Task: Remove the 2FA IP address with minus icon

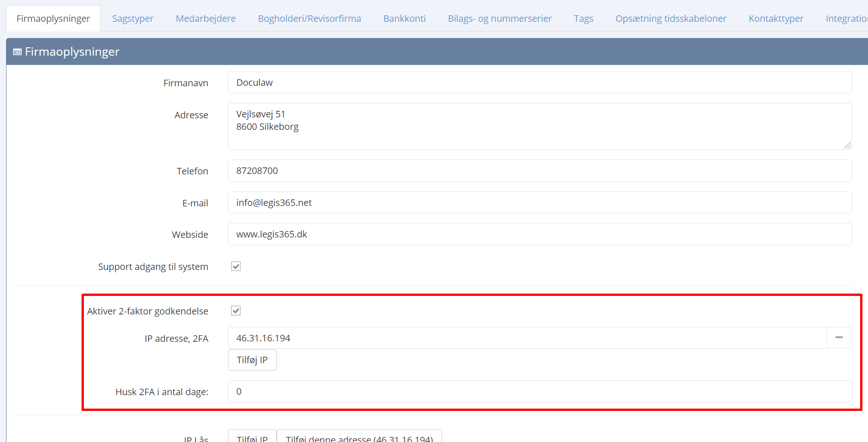Action: point(839,338)
